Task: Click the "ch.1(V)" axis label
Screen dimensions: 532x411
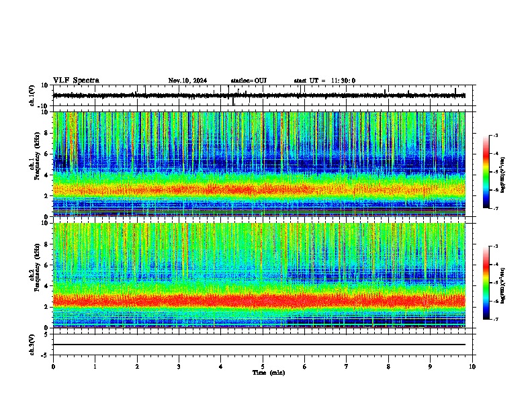Action: coord(32,95)
